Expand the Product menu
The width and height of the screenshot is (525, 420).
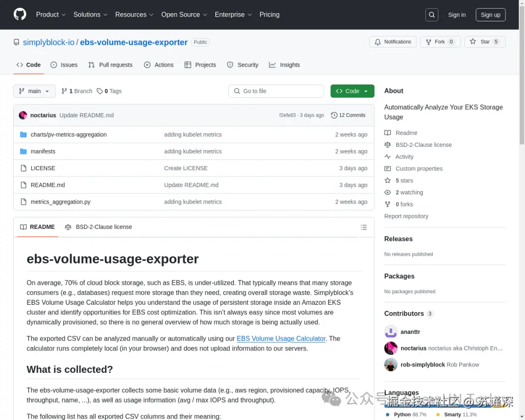pyautogui.click(x=51, y=15)
